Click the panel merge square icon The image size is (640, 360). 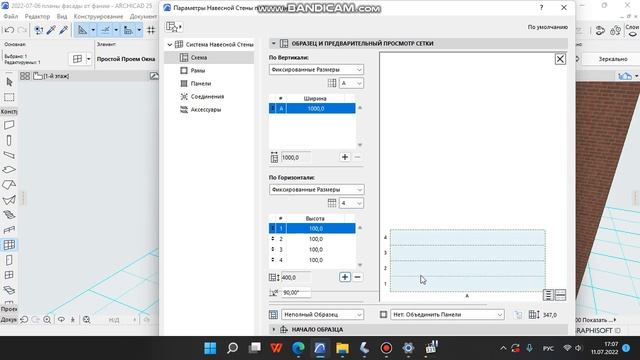pyautogui.click(x=383, y=315)
